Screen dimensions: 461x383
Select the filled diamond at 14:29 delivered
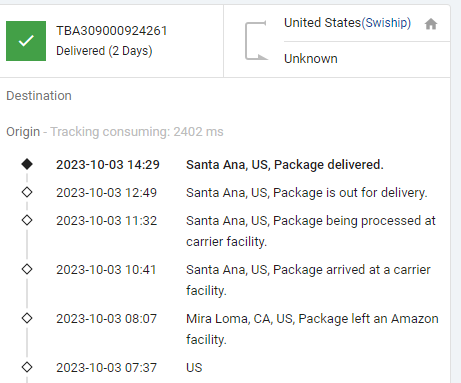[x=27, y=164]
